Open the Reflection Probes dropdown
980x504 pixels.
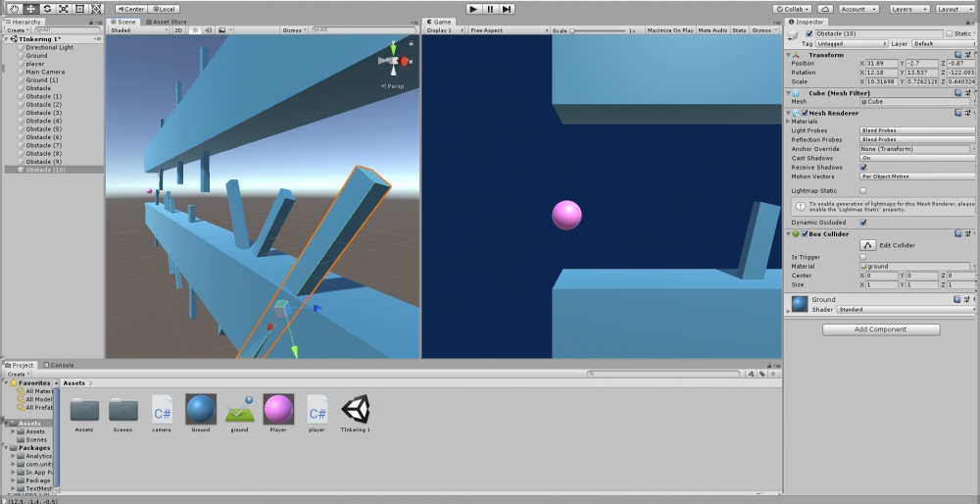pyautogui.click(x=917, y=140)
